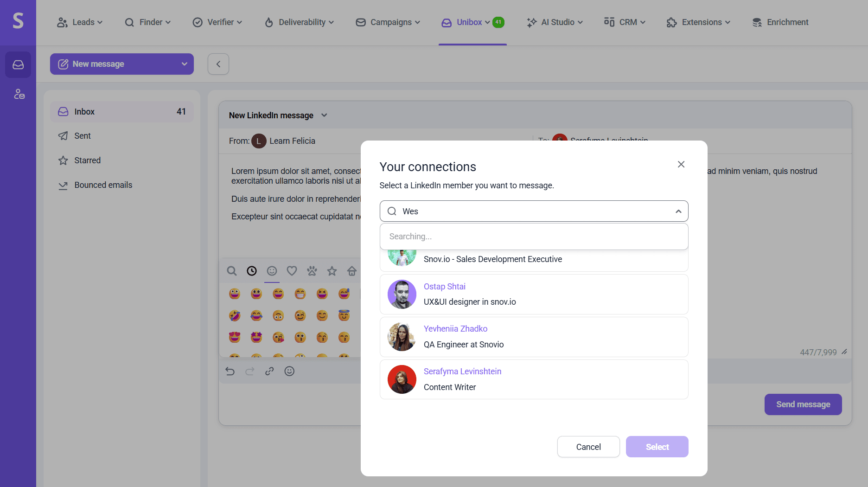Expand the New LinkedIn message type dropdown
Viewport: 868px width, 487px height.
click(324, 115)
